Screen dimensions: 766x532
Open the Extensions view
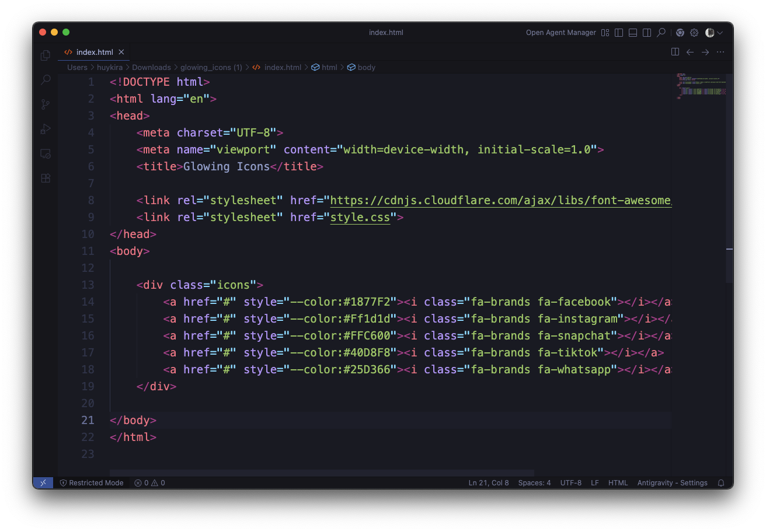(46, 178)
